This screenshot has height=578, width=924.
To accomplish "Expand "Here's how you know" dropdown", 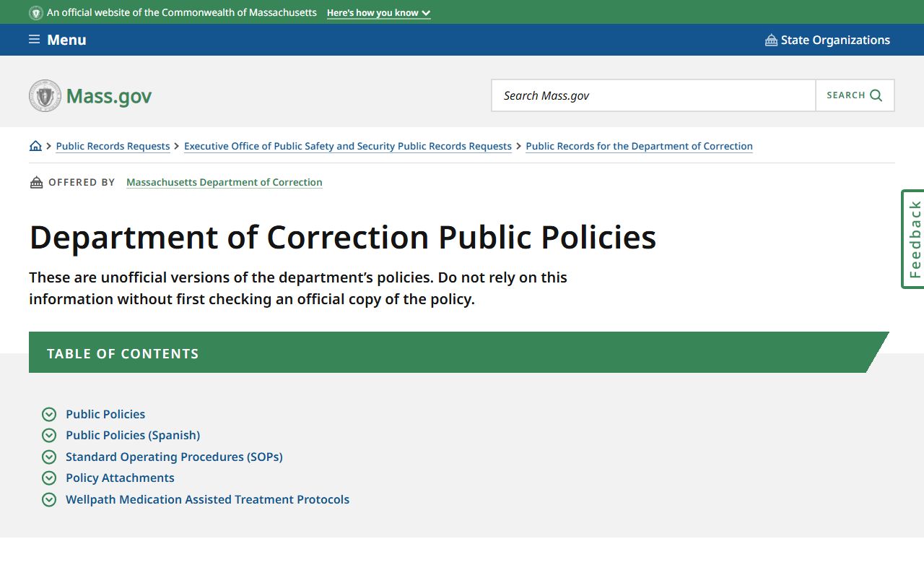I will pyautogui.click(x=378, y=13).
